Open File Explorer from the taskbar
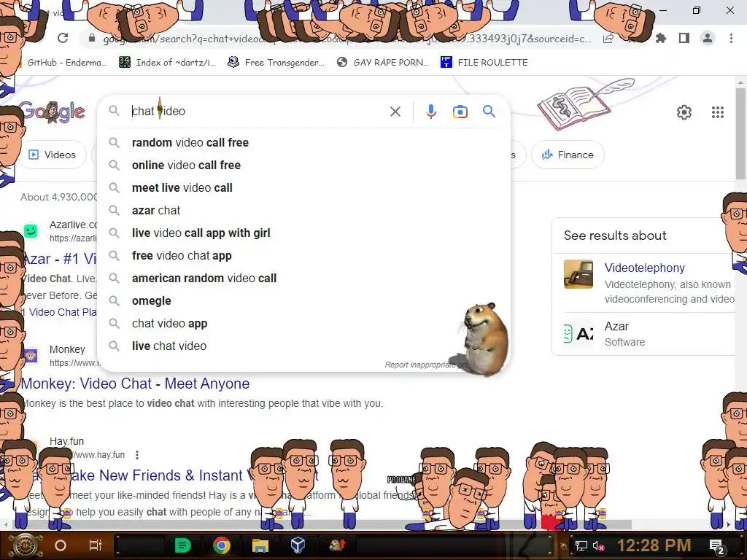This screenshot has height=560, width=747. click(x=260, y=545)
